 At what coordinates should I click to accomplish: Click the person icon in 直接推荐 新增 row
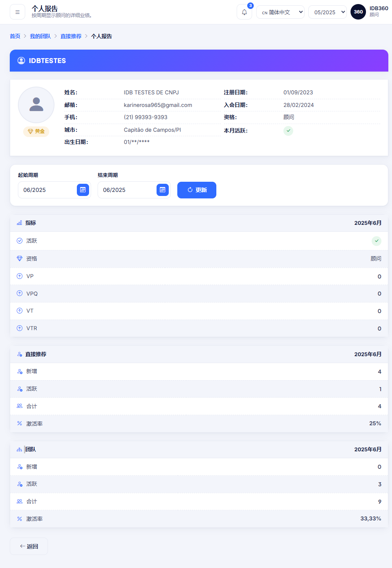pos(20,371)
